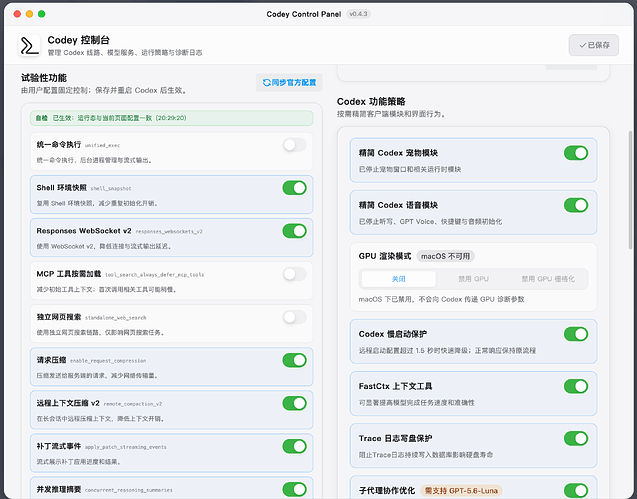Click the checkmark saved button
The width and height of the screenshot is (637, 499).
point(594,45)
